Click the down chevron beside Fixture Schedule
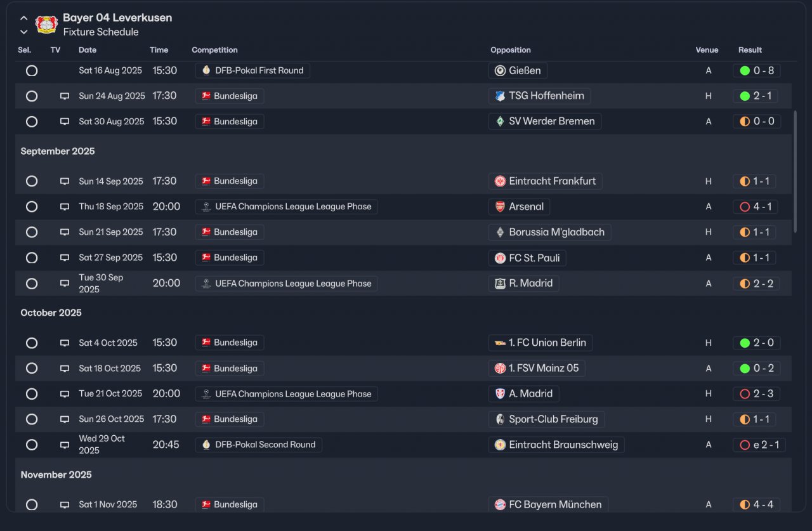This screenshot has height=531, width=812. (24, 32)
